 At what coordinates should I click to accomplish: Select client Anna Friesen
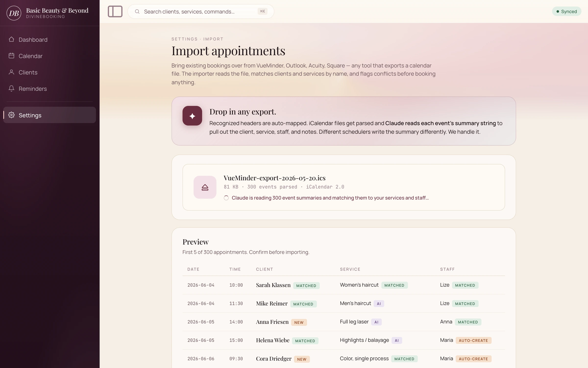point(272,322)
